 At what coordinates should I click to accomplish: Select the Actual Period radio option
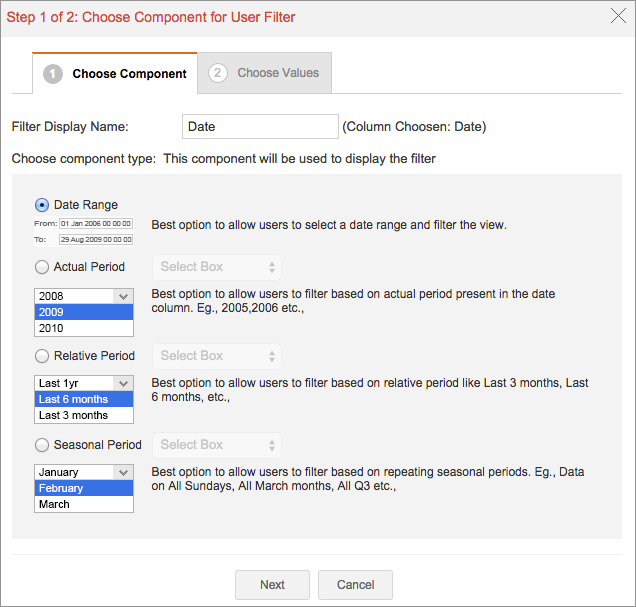(42, 267)
